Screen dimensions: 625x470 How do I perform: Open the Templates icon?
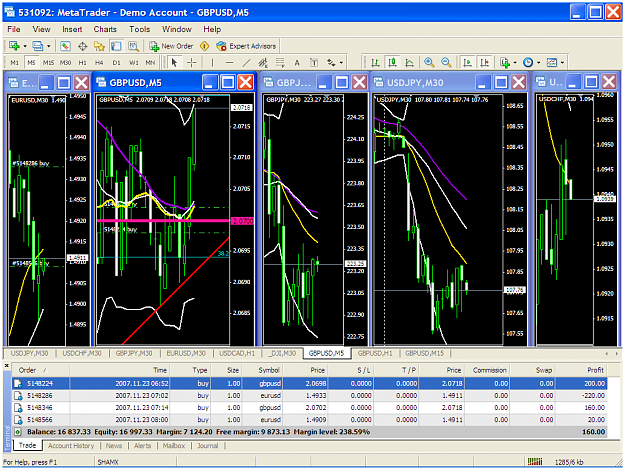click(x=552, y=62)
